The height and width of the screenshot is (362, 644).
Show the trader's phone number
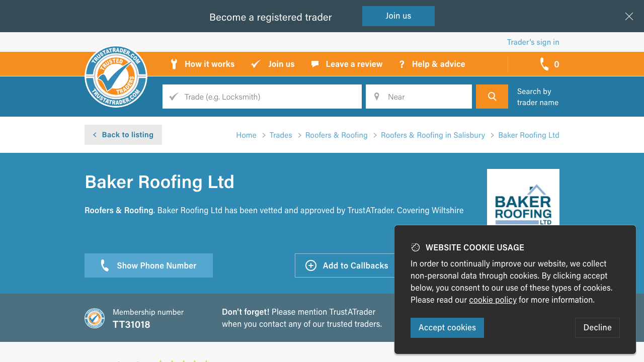tap(148, 265)
